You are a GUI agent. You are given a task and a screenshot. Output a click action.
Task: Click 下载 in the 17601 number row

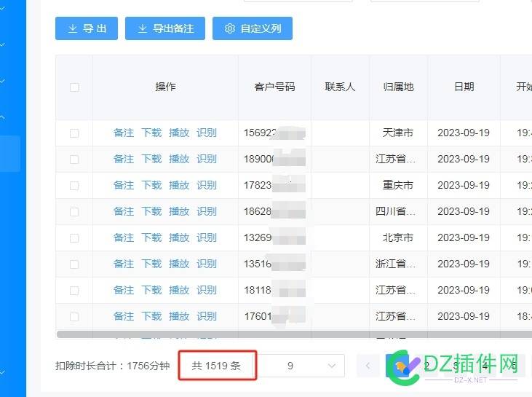[151, 316]
